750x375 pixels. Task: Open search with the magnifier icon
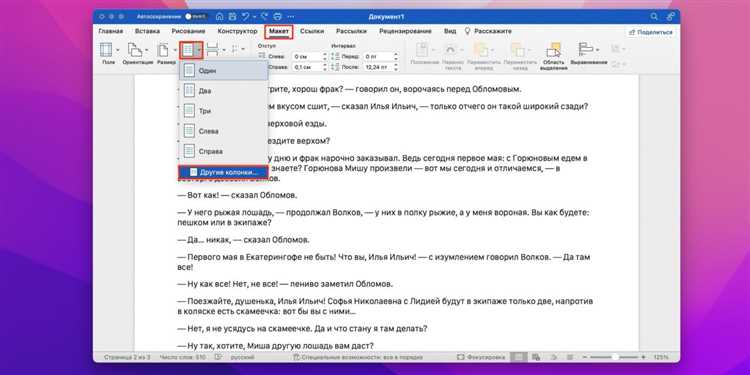point(654,16)
